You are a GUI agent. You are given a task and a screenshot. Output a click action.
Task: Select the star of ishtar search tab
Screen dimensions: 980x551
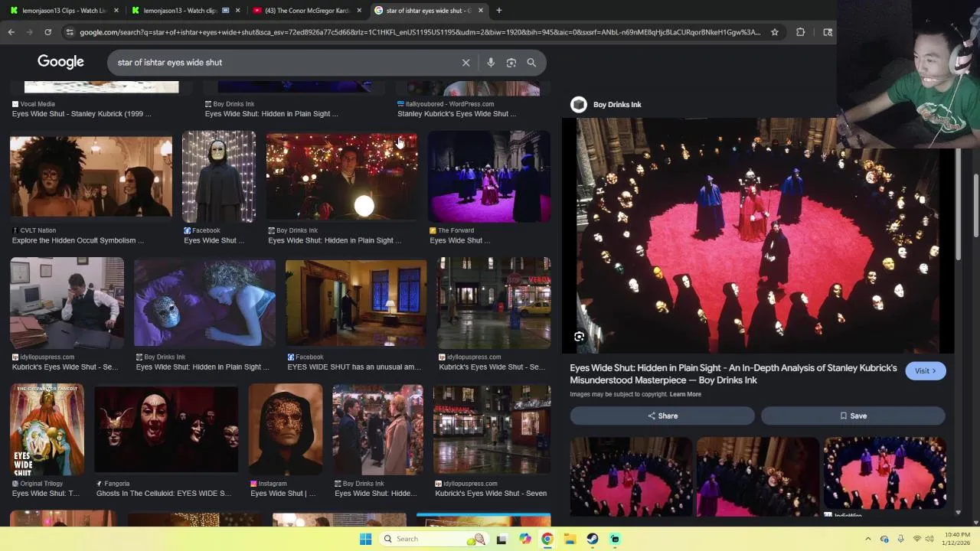pyautogui.click(x=428, y=11)
